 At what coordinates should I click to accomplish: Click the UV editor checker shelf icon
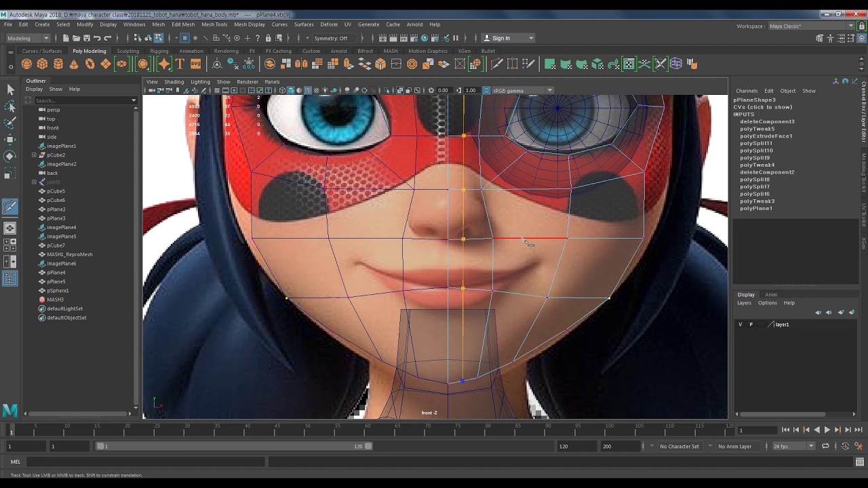(x=629, y=64)
